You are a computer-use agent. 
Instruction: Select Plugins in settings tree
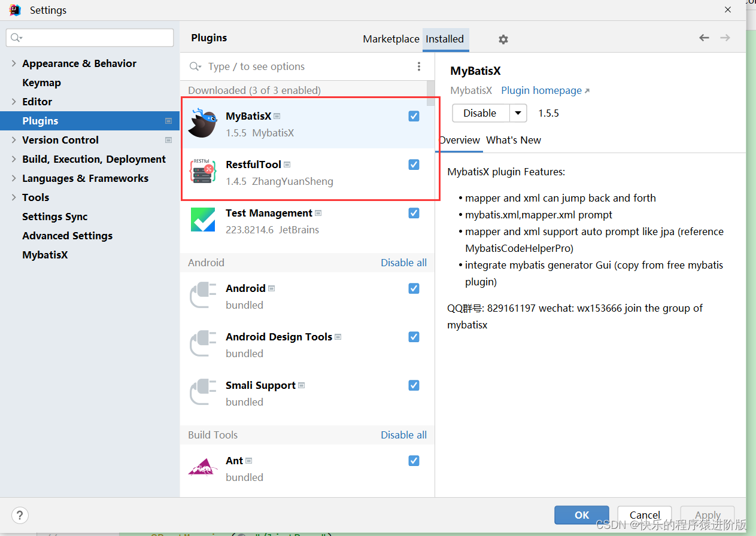[90, 121]
